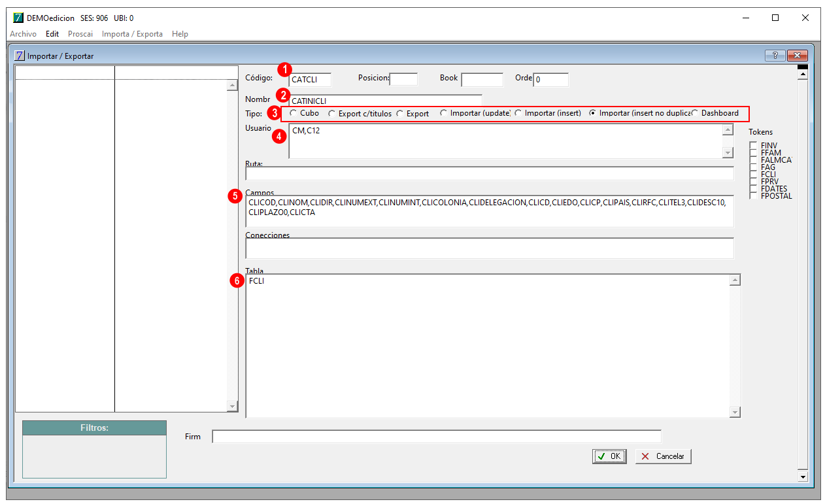The height and width of the screenshot is (504, 825).
Task: Click the DEMOedicion app icon in title bar
Action: coord(18,18)
